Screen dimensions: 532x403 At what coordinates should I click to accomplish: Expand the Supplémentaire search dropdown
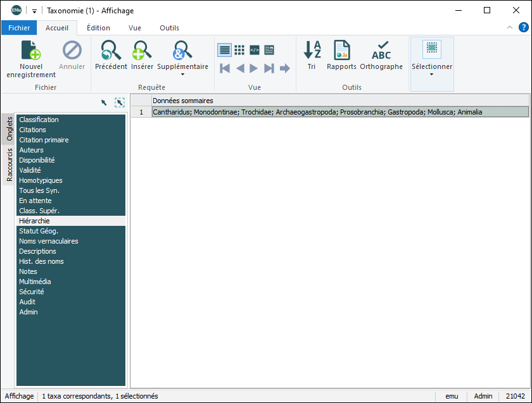coord(182,75)
